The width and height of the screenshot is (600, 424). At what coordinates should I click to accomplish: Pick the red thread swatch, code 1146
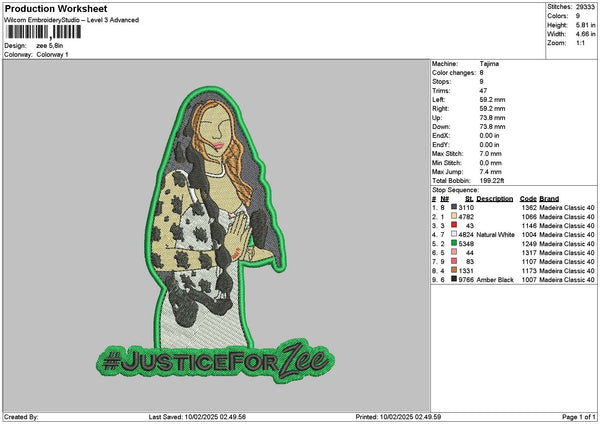click(x=453, y=225)
